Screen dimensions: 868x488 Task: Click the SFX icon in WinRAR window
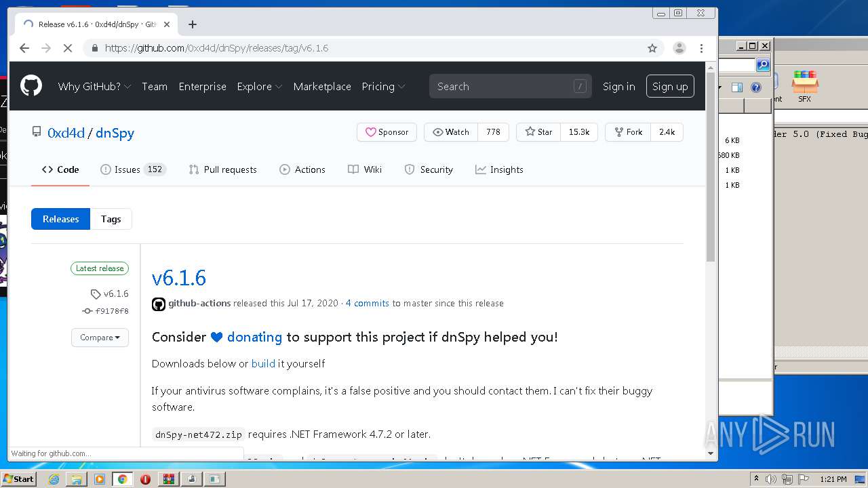pos(805,86)
